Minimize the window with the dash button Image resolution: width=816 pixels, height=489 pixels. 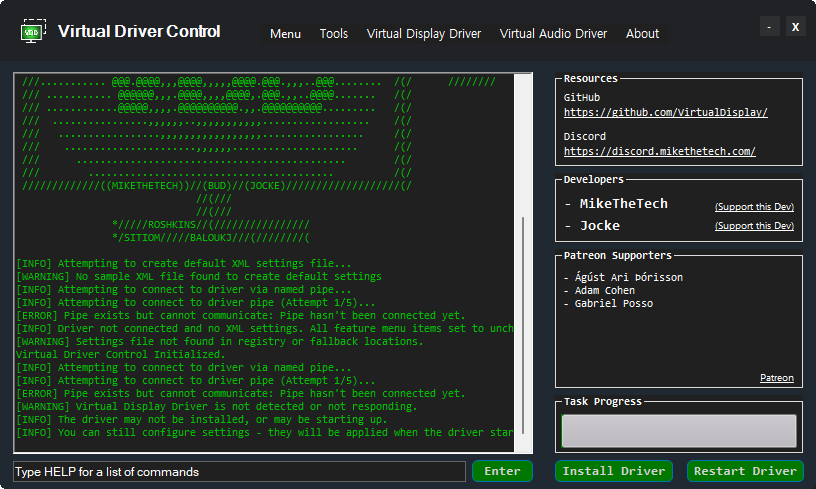pyautogui.click(x=768, y=27)
